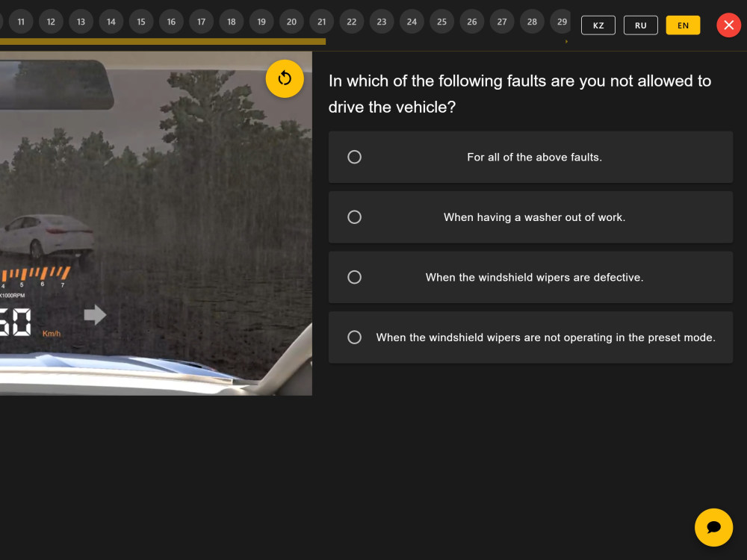Jump to question 20
747x560 pixels.
click(x=291, y=22)
